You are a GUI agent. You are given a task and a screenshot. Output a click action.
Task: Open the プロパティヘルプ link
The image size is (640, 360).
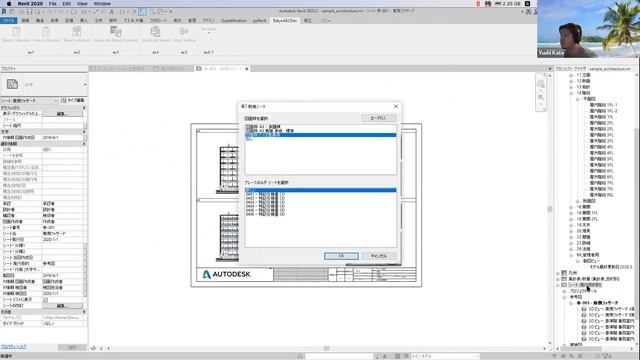(13, 347)
